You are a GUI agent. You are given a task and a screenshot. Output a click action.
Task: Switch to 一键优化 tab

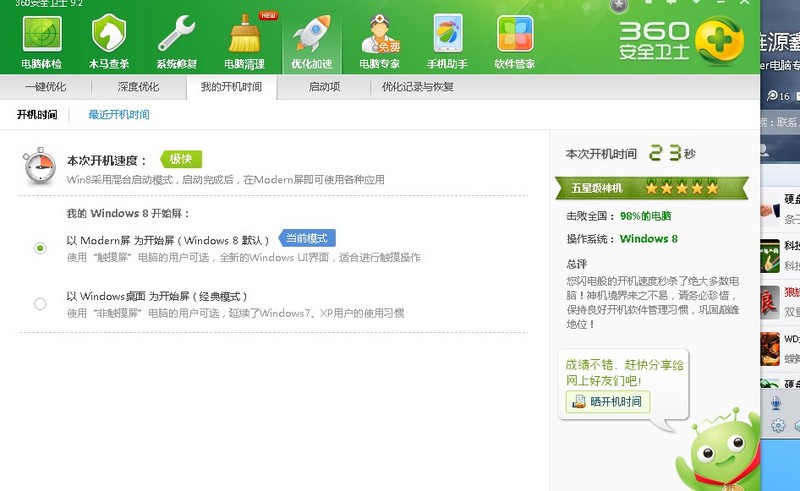coord(45,87)
